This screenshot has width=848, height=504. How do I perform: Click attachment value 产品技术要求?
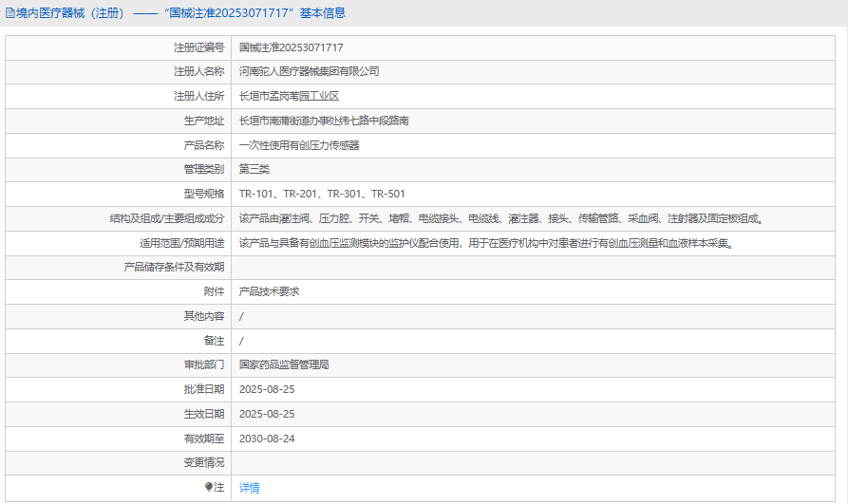(x=270, y=291)
